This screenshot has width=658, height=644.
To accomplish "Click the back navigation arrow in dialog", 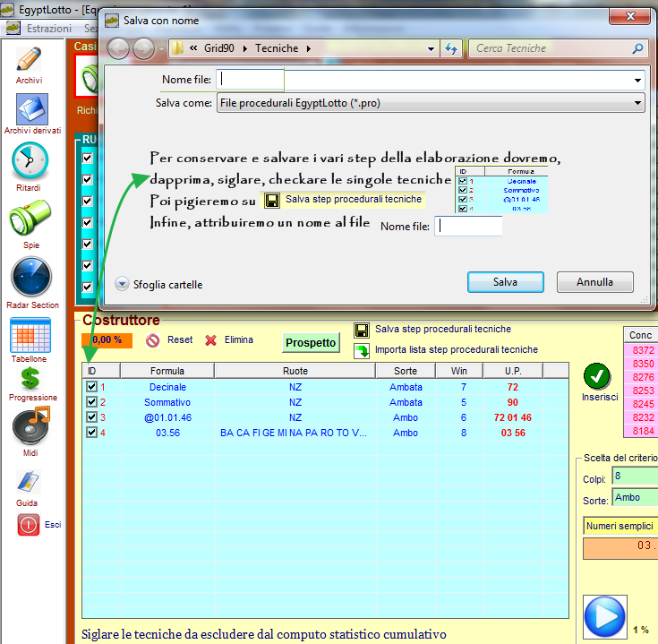I will [118, 49].
